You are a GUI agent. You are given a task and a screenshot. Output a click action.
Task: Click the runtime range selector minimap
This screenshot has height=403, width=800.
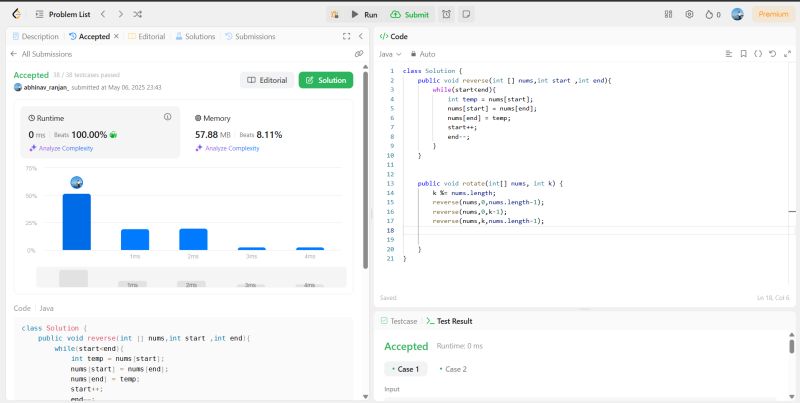(191, 278)
